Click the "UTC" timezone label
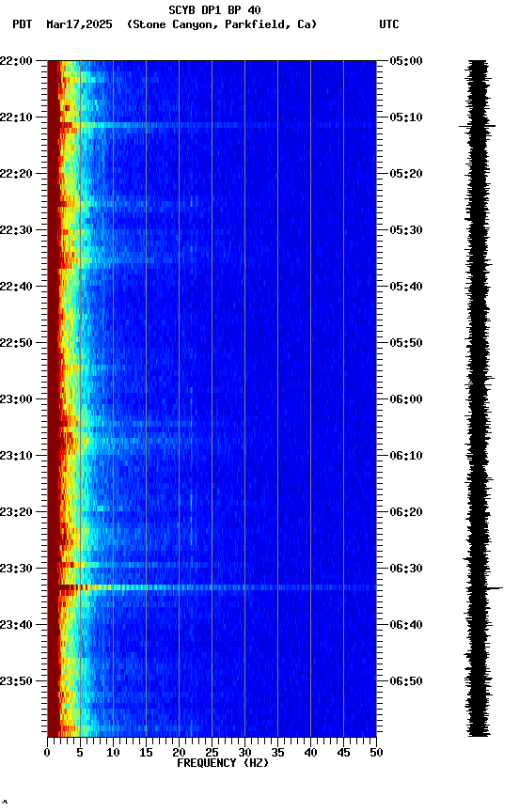Screen dimensions: 519x812 [x=389, y=24]
